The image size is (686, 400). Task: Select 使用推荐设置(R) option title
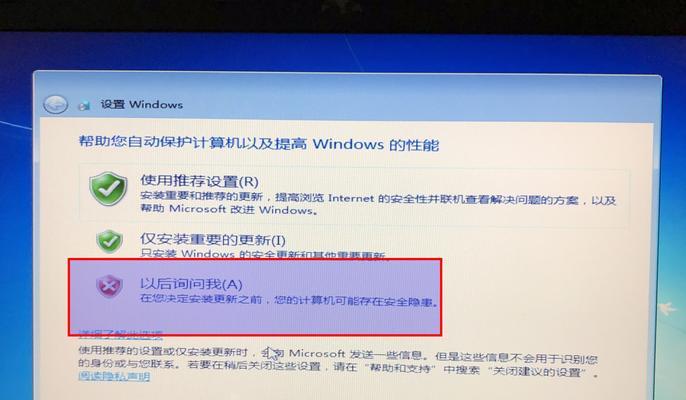click(x=199, y=181)
